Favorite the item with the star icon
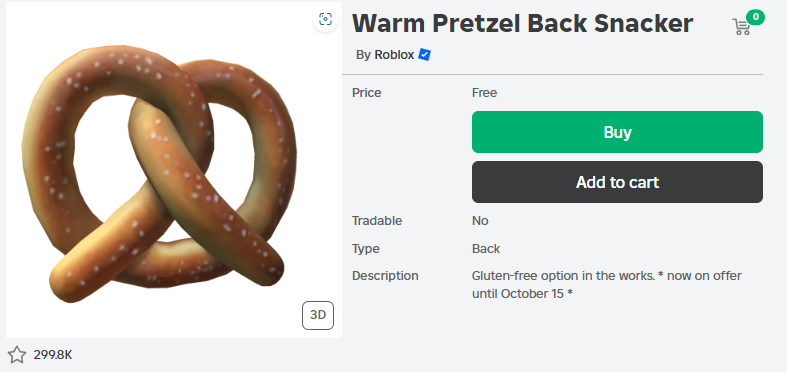The image size is (787, 372). [17, 355]
